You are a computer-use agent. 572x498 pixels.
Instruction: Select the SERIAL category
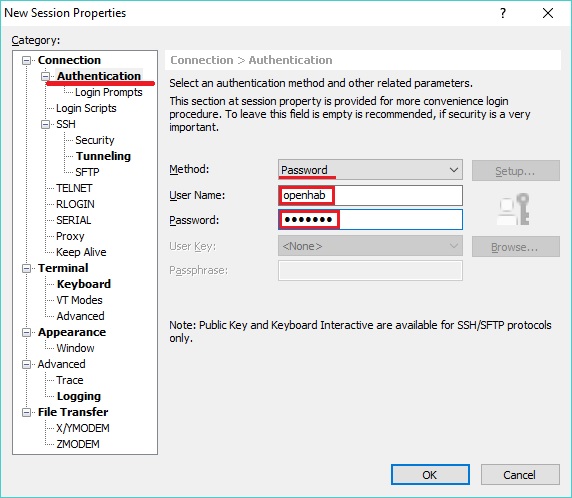[x=74, y=220]
